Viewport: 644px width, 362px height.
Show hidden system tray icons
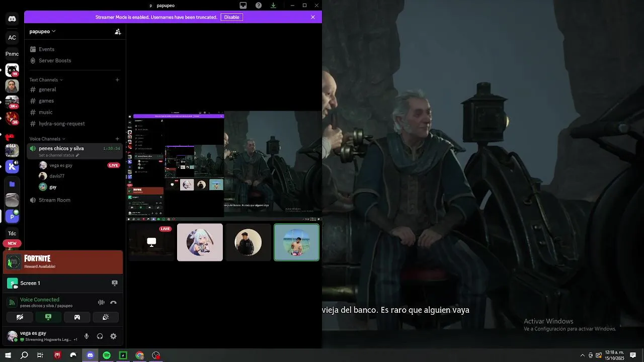[583, 355]
